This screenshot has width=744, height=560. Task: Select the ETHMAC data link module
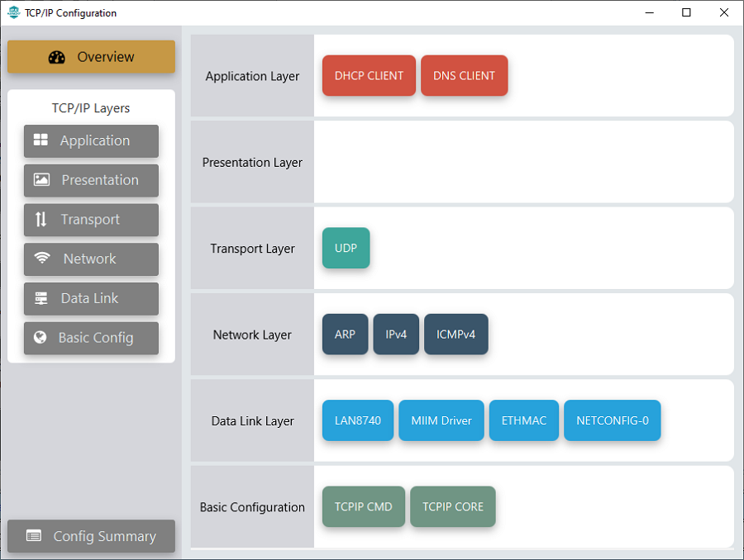click(x=523, y=420)
